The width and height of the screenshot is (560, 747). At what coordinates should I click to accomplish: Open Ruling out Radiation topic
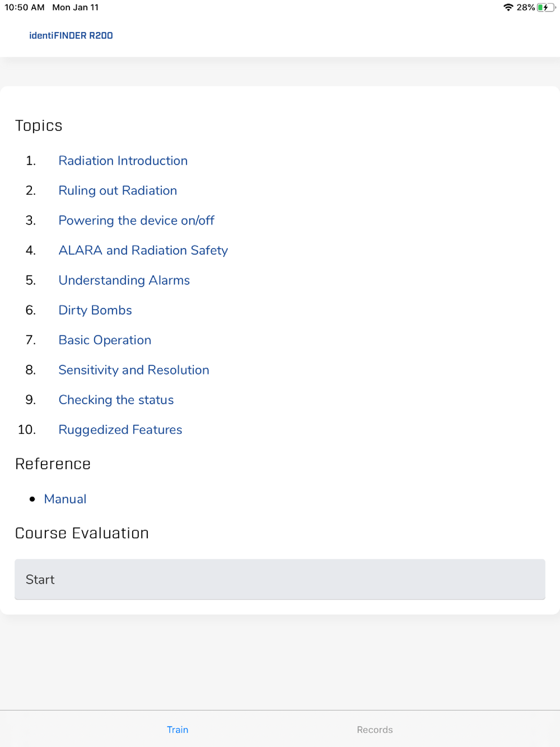pyautogui.click(x=118, y=190)
